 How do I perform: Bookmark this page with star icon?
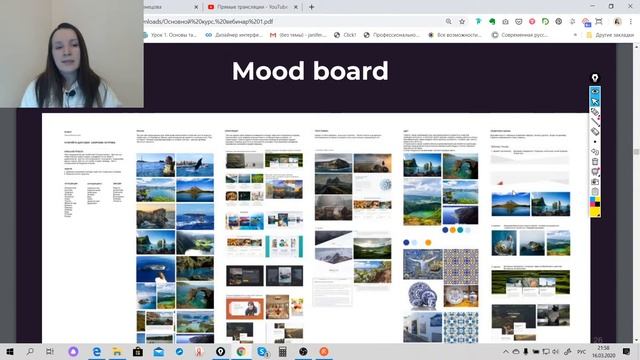(462, 21)
